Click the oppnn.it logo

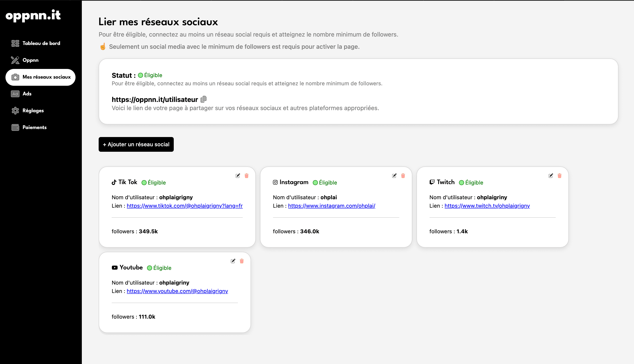tap(33, 16)
